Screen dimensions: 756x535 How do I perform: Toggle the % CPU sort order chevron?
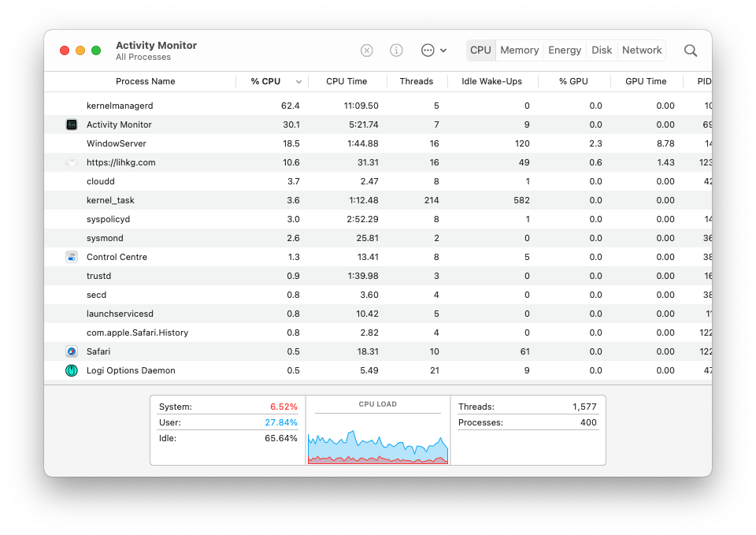pyautogui.click(x=298, y=81)
